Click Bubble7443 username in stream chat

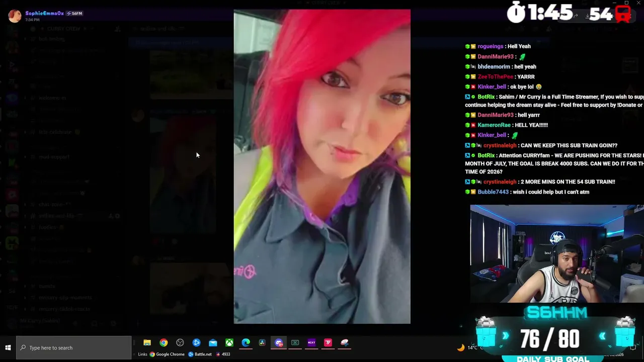493,192
